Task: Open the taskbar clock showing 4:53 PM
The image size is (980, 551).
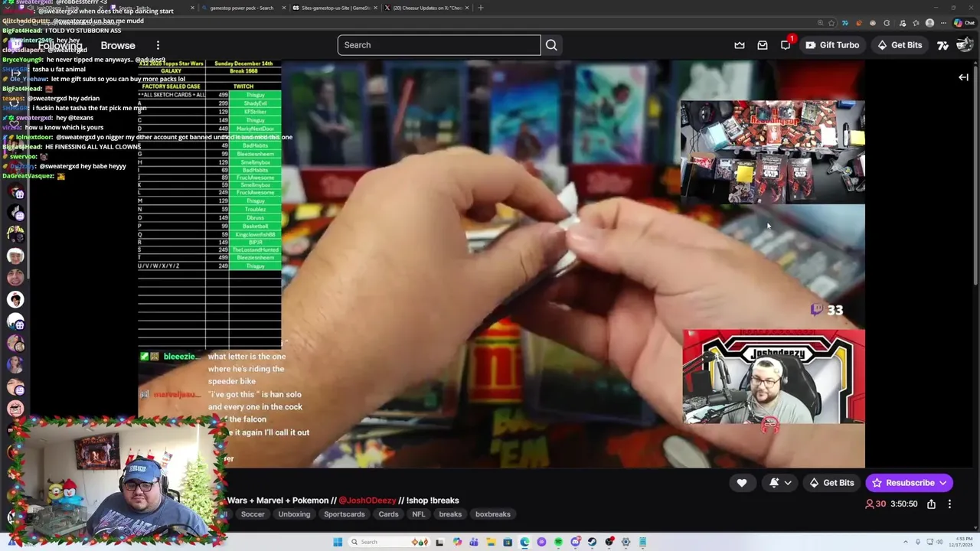Action: (x=961, y=543)
